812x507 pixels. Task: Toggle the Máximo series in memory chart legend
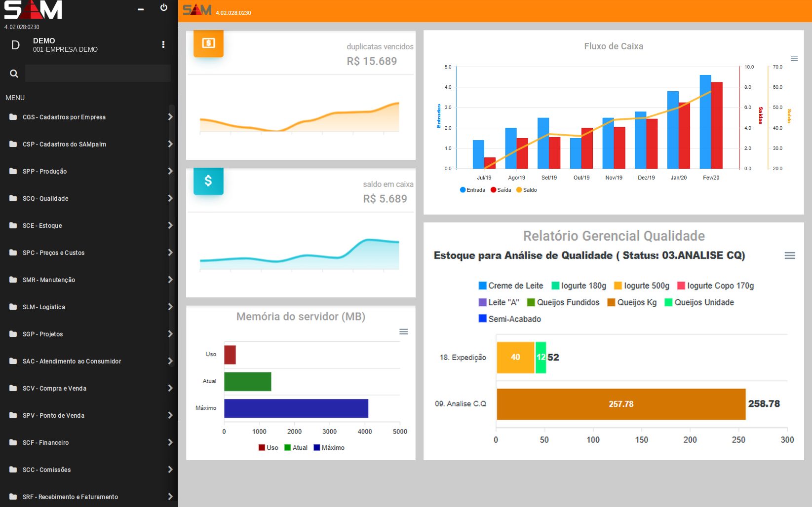coord(329,448)
